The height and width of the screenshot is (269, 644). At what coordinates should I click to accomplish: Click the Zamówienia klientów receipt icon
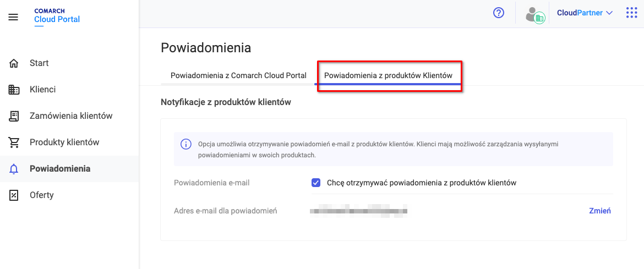coord(14,116)
